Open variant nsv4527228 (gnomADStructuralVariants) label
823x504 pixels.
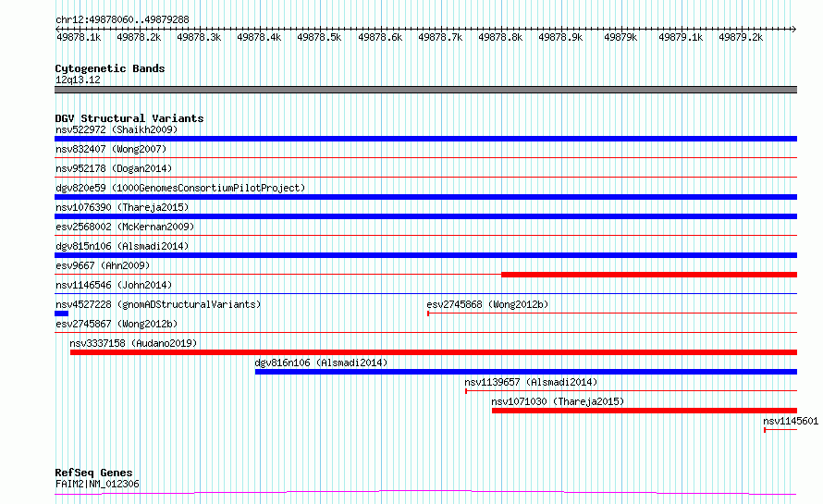pyautogui.click(x=158, y=304)
